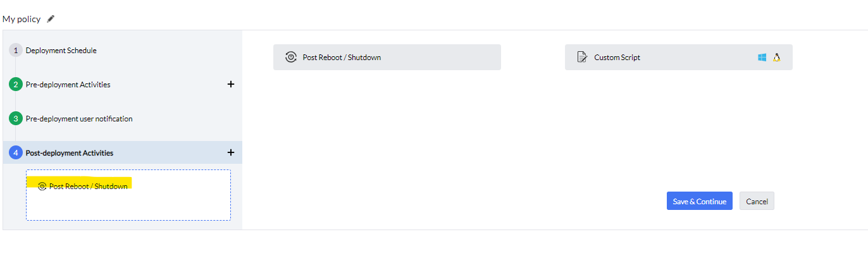Select the highlighted Post Reboot / Shutdown text in the sidebar
This screenshot has width=868, height=270.
pyautogui.click(x=88, y=187)
